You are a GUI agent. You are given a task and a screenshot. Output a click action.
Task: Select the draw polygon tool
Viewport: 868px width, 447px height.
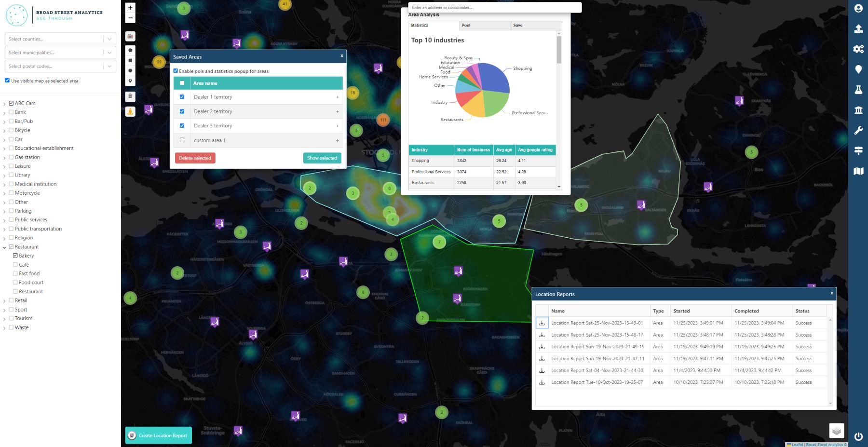tap(130, 50)
